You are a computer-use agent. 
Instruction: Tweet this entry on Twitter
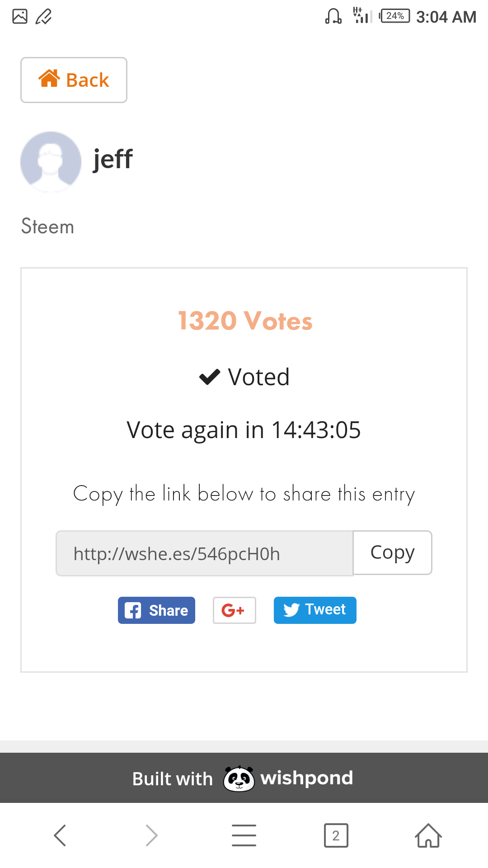pyautogui.click(x=315, y=610)
